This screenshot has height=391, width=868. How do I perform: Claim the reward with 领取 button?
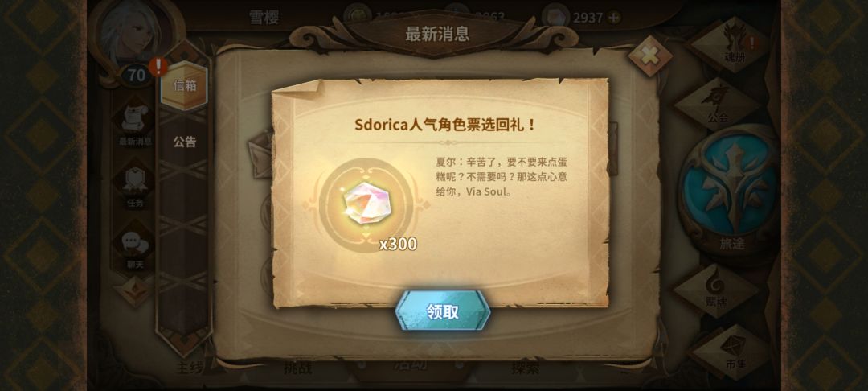point(442,311)
